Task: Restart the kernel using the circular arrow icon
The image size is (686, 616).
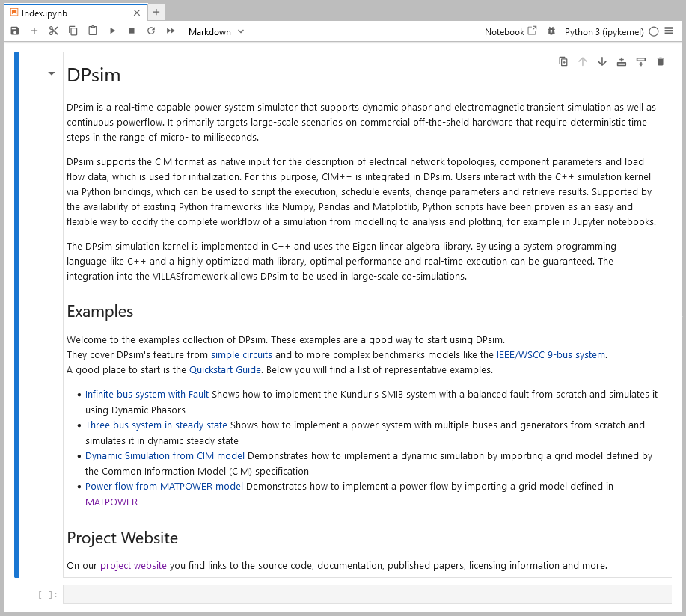Action: click(x=151, y=31)
